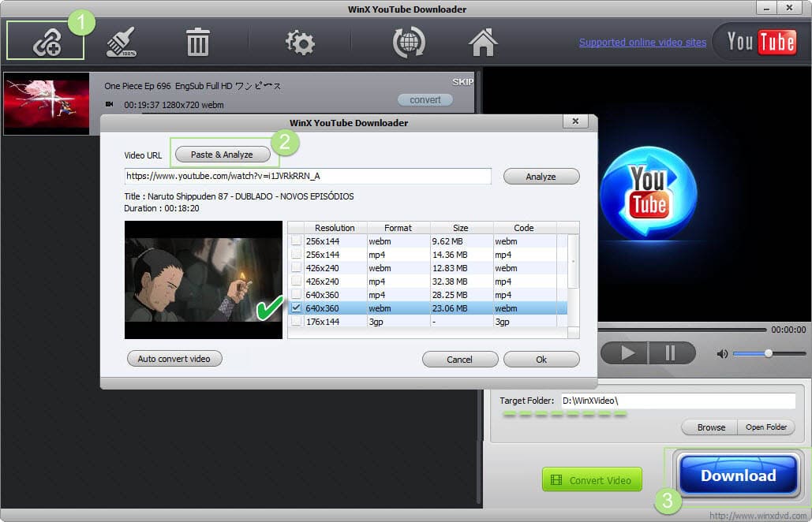812x522 pixels.
Task: Click the Pause button in player
Action: [x=672, y=353]
